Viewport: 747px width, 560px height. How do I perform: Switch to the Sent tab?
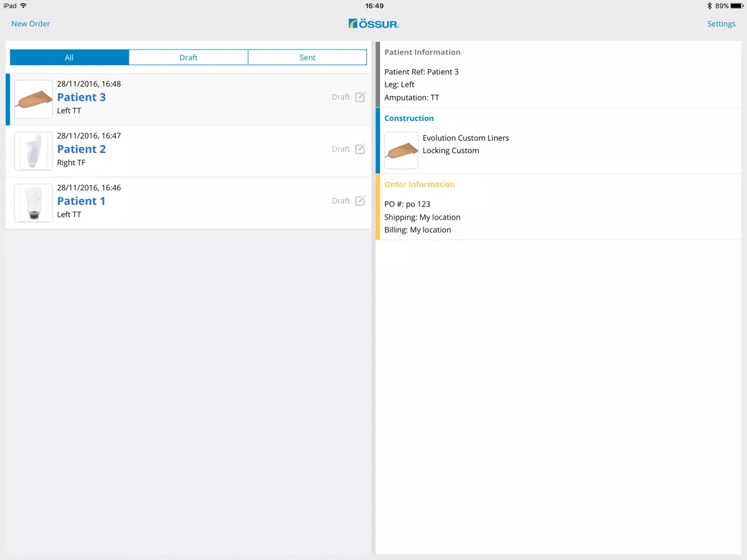[x=307, y=57]
